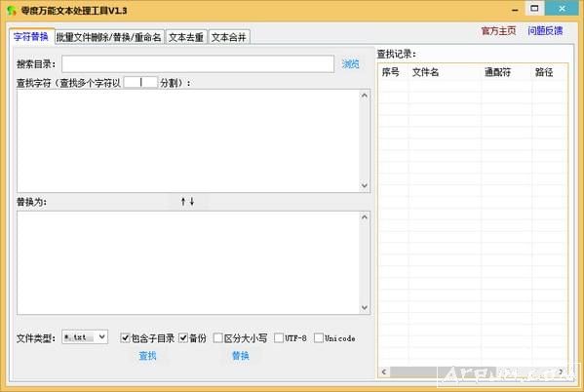Image resolution: width=584 pixels, height=392 pixels.
Task: Click the app logo in the title bar
Action: tap(12, 10)
